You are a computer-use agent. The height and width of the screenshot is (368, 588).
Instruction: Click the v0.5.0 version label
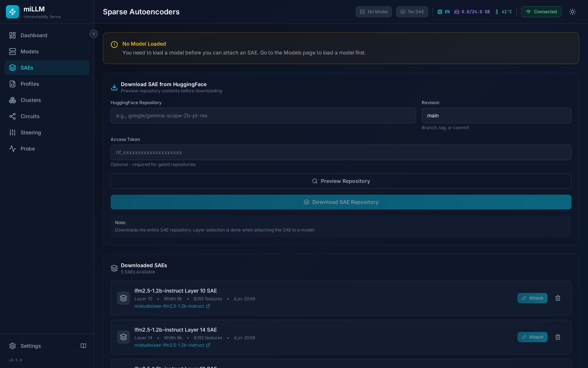click(16, 360)
